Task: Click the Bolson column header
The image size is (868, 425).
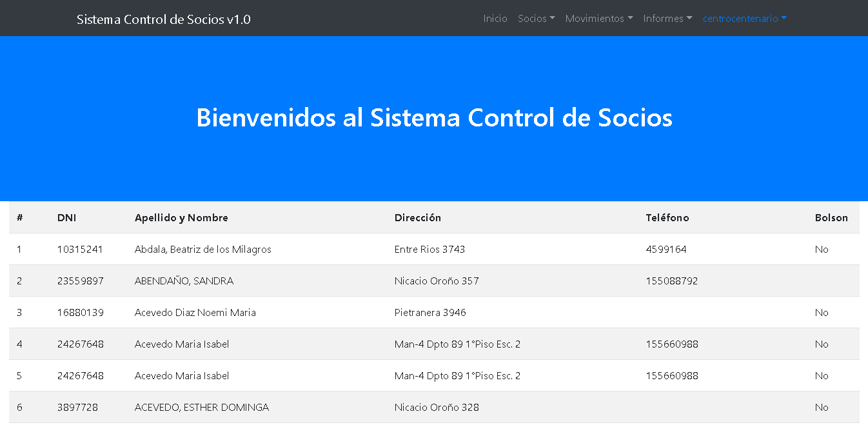Action: tap(831, 218)
